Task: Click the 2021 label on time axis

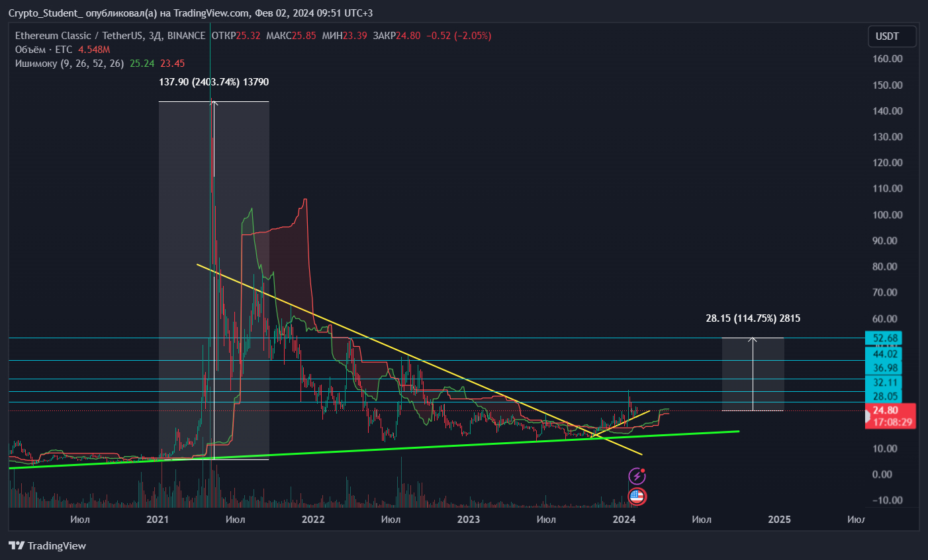Action: pyautogui.click(x=158, y=519)
